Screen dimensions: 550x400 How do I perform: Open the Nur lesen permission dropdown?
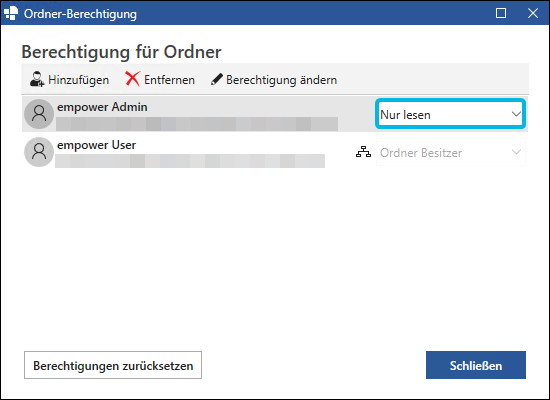[450, 114]
